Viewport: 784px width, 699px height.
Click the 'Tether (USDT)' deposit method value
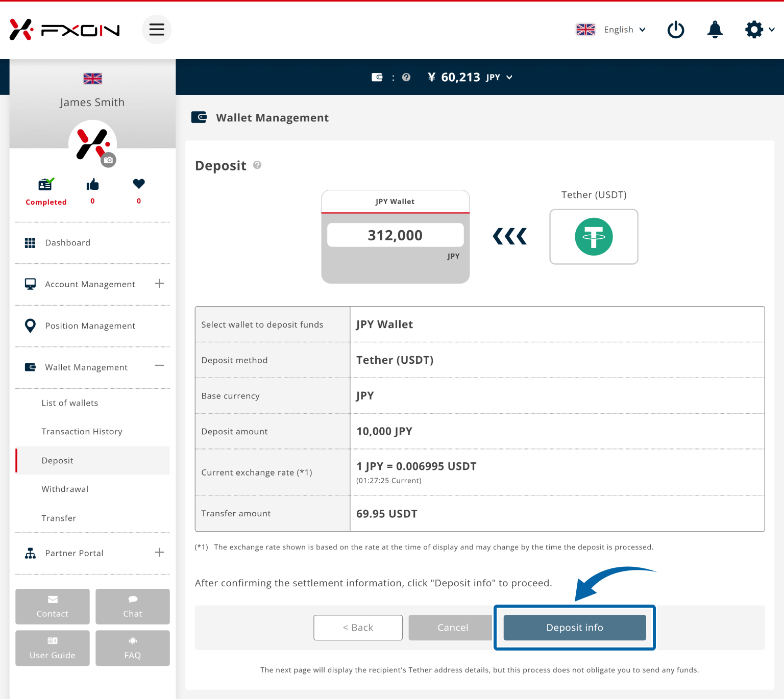(395, 360)
